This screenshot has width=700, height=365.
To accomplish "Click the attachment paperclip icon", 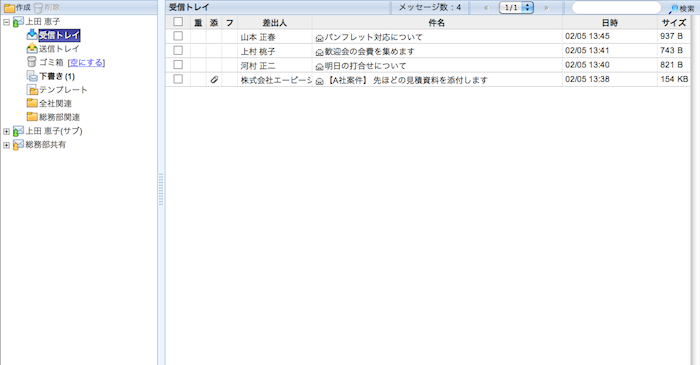I will click(x=214, y=79).
